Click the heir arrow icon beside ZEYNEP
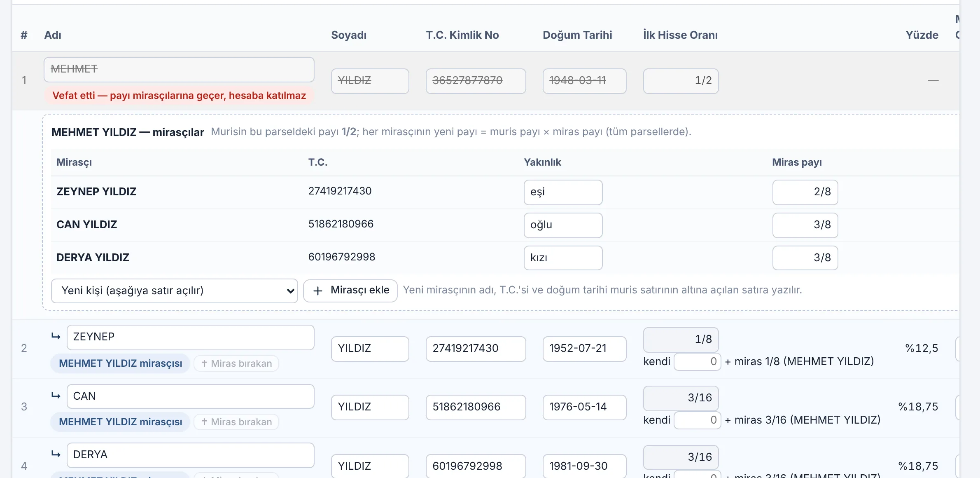This screenshot has height=478, width=980. 56,336
